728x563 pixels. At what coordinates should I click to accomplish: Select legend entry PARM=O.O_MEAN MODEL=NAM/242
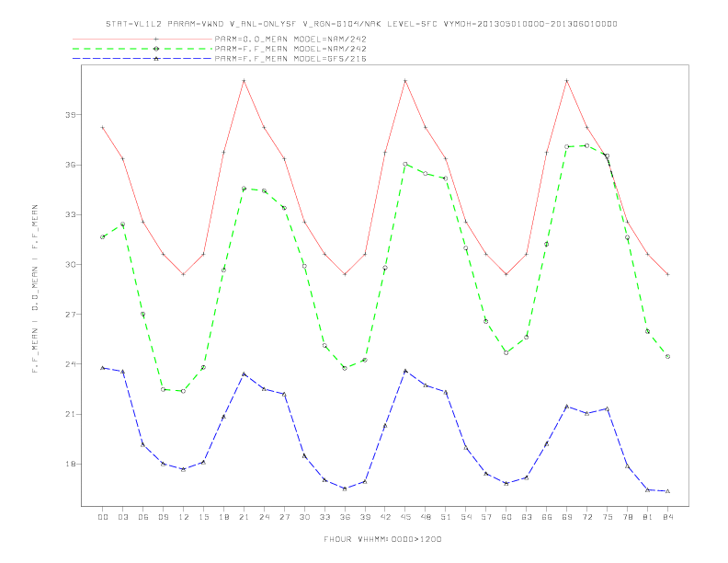click(290, 39)
